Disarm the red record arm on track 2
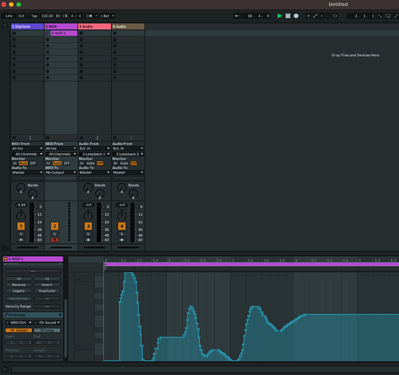Screen dimensions: 399x375 (x=54, y=240)
